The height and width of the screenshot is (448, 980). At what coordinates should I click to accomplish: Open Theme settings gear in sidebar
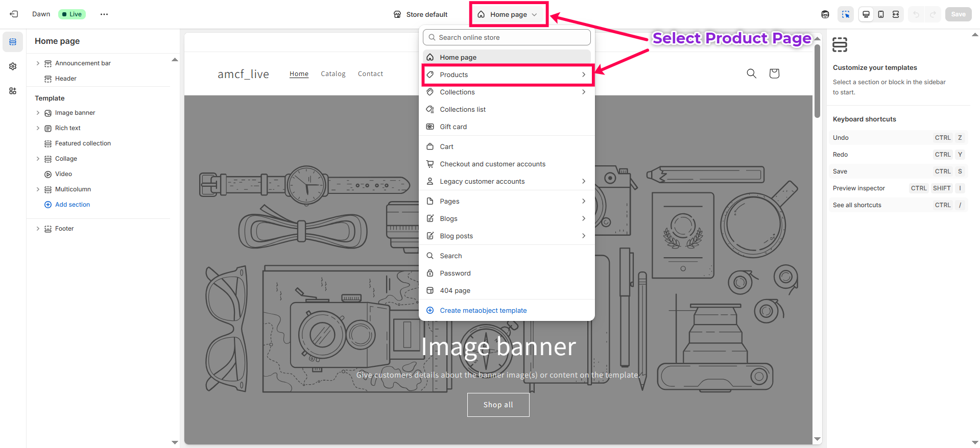click(13, 66)
